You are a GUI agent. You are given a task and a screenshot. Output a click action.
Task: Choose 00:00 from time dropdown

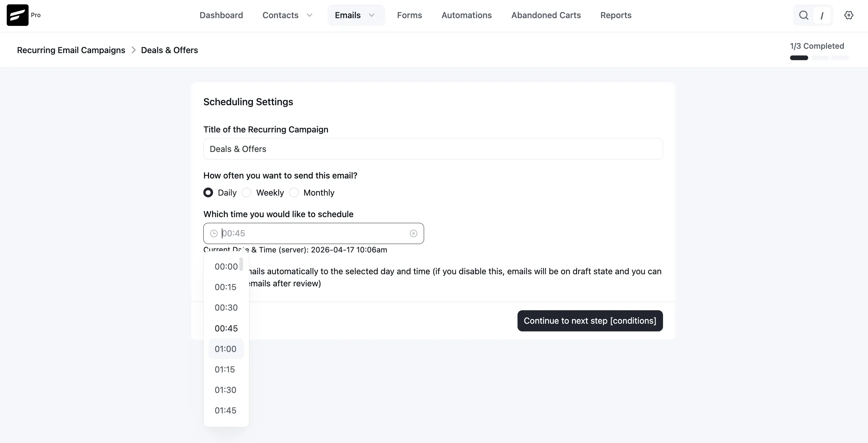(226, 267)
